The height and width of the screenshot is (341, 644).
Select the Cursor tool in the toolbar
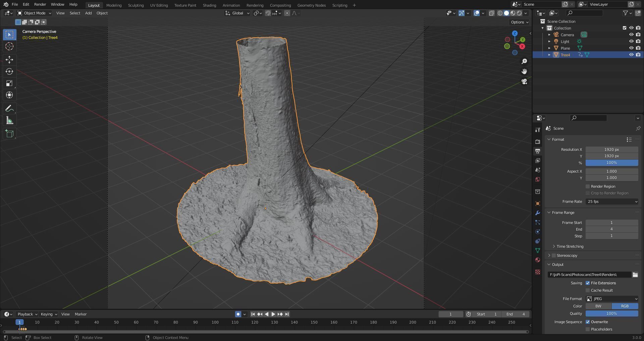coord(9,46)
